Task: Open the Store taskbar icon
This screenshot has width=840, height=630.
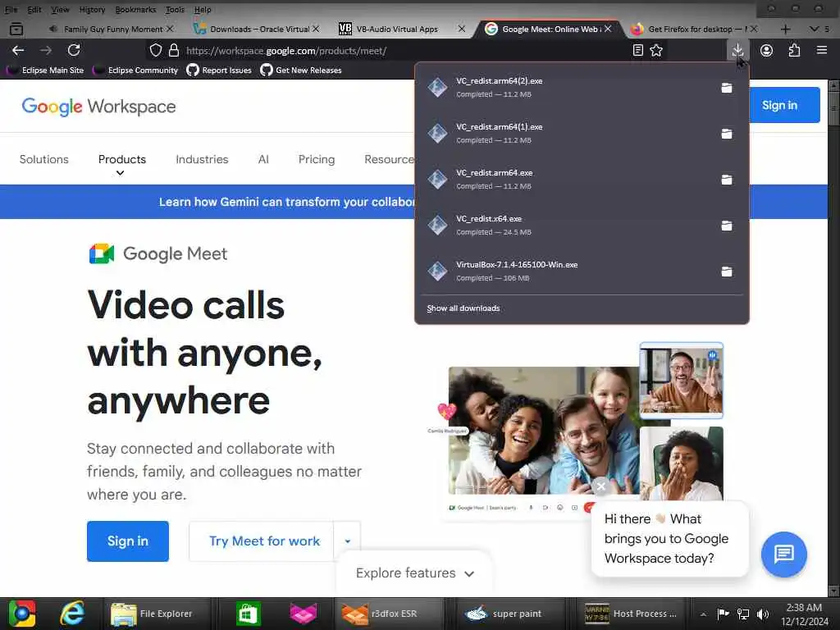Action: 248,614
